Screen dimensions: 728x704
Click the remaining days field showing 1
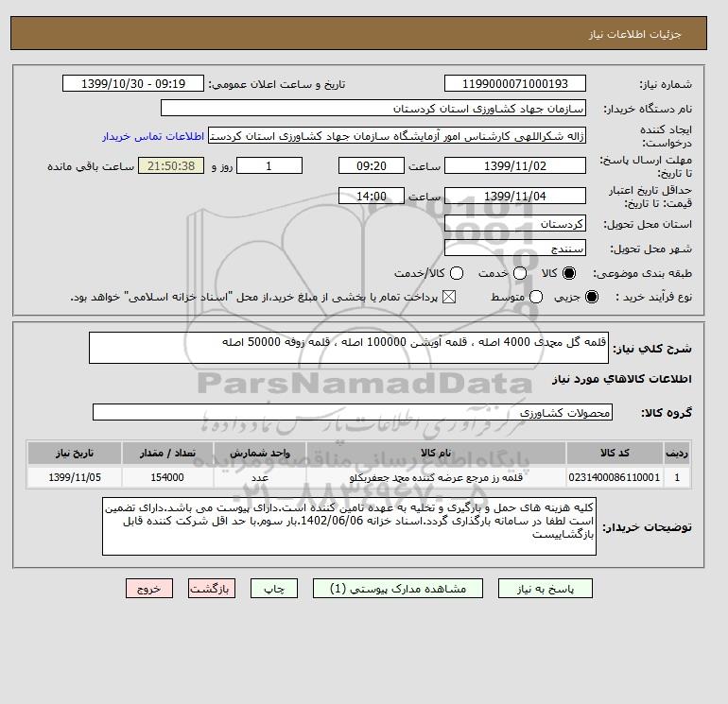pyautogui.click(x=269, y=165)
